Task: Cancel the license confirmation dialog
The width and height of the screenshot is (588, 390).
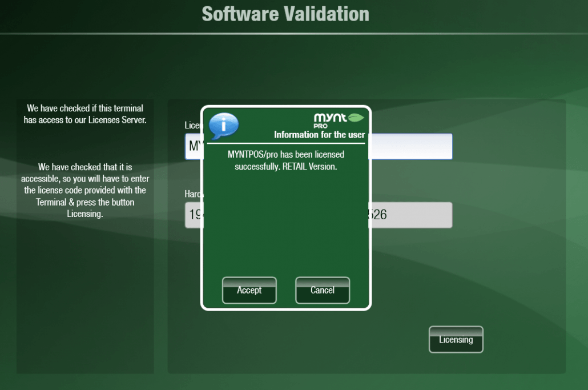Action: [322, 290]
